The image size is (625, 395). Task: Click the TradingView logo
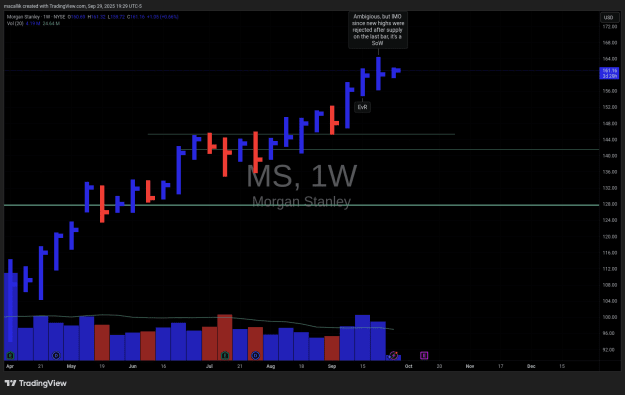(35, 383)
